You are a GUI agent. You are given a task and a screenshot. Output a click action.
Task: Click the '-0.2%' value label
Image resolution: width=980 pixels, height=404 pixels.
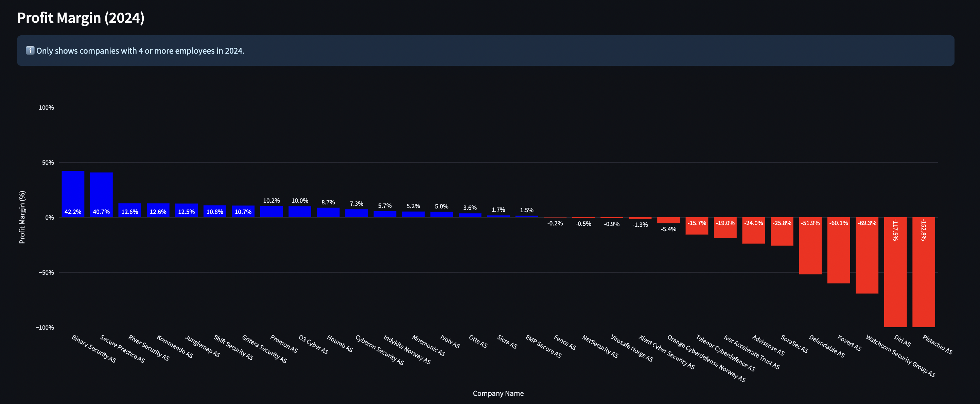[x=555, y=223]
